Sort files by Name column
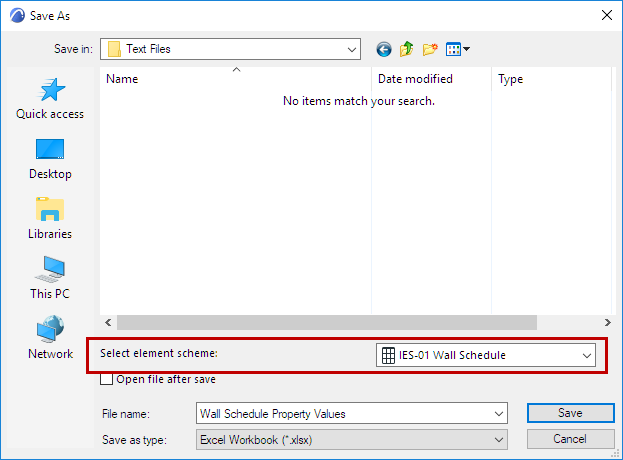Screen dimensions: 623x460 click(x=235, y=79)
